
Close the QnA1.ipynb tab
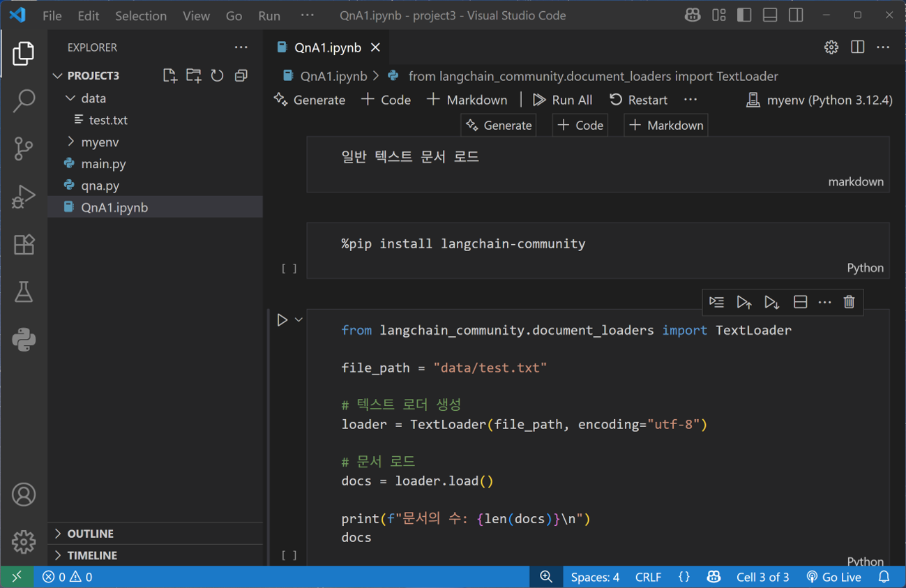[x=375, y=47]
